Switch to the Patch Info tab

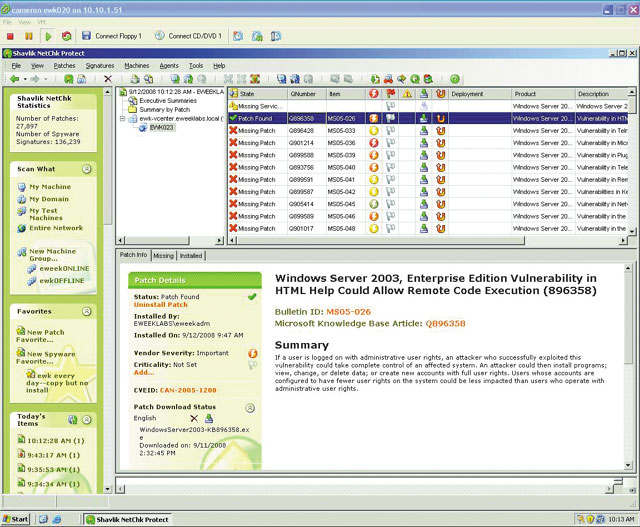133,255
